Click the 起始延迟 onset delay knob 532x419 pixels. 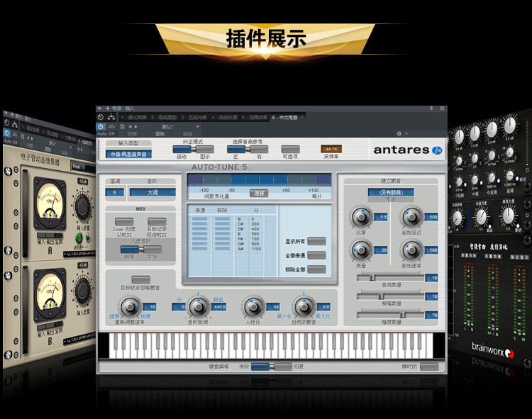coord(411,217)
